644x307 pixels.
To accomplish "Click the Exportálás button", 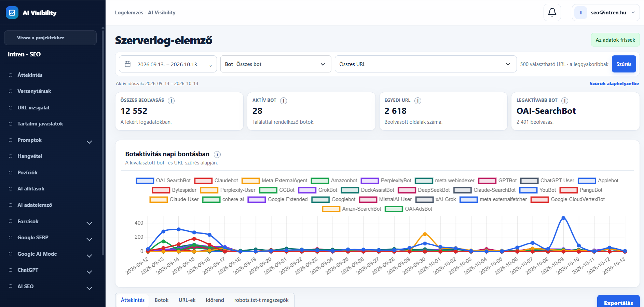I will [x=618, y=301].
